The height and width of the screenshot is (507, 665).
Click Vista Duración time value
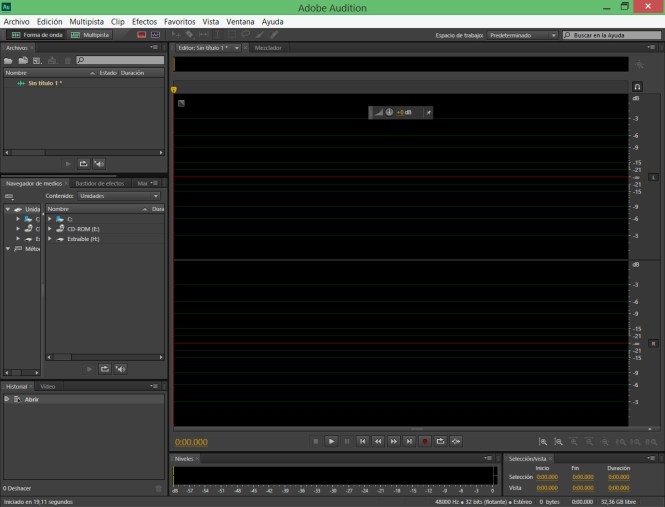(618, 488)
